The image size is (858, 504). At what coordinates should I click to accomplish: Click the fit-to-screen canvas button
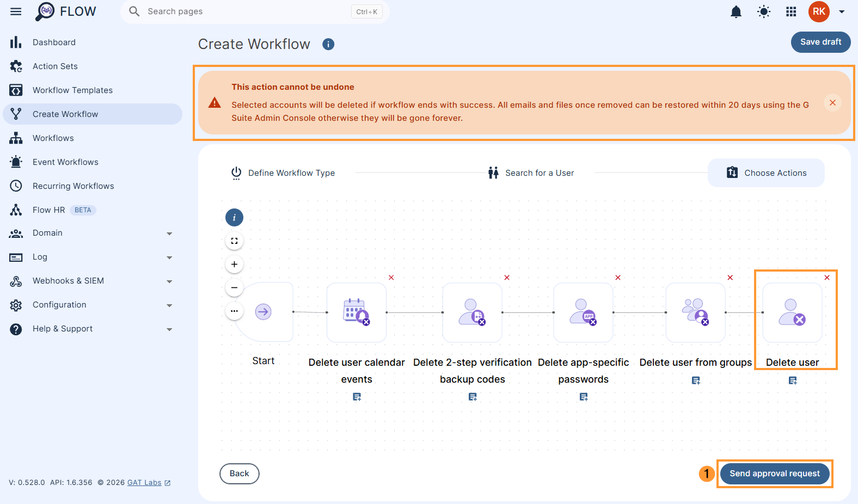pos(234,241)
